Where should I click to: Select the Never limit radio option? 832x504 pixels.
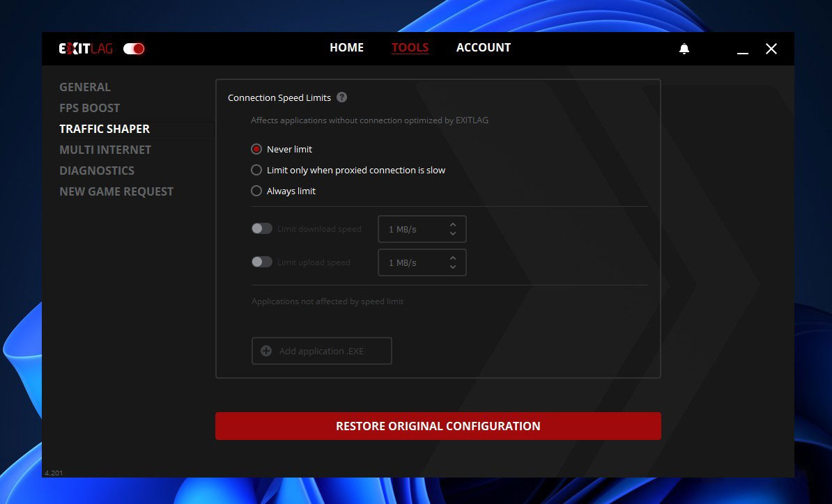tap(256, 149)
